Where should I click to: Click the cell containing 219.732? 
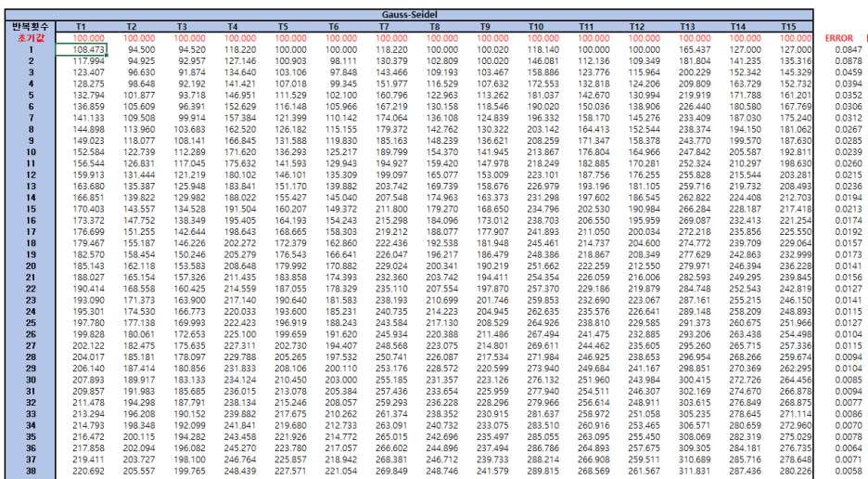737,187
